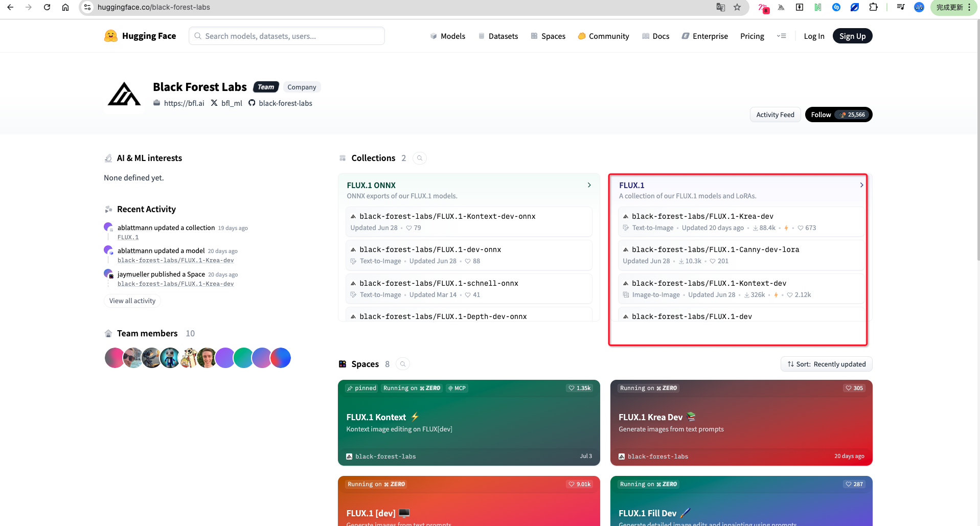Image resolution: width=980 pixels, height=526 pixels.
Task: Open FLUX.1-Krea-dev model card
Action: point(741,222)
